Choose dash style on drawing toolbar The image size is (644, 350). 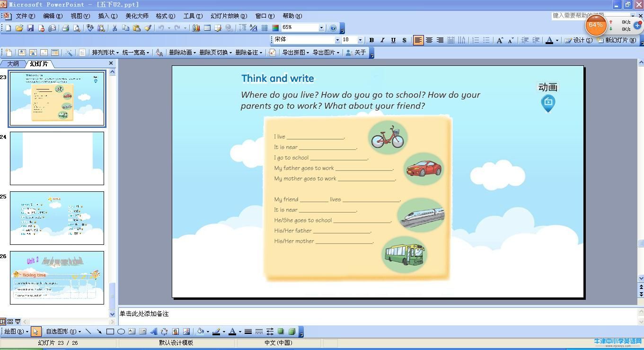[x=259, y=332]
